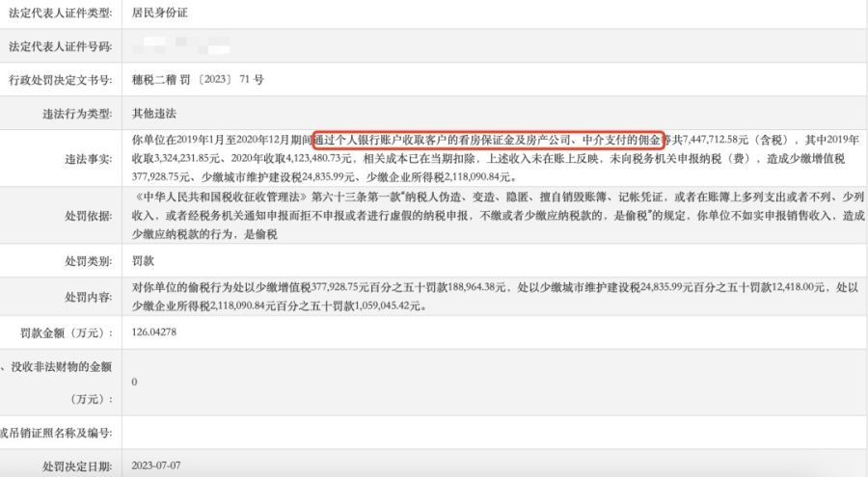The width and height of the screenshot is (868, 477).
Task: Click the decision date 2023-07-07
Action: coord(156,465)
